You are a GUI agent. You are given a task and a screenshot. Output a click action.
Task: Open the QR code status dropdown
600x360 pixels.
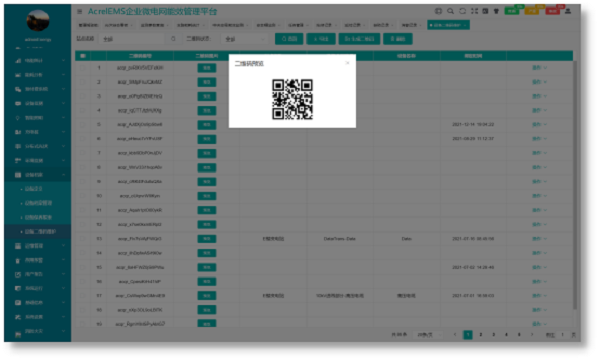[245, 39]
